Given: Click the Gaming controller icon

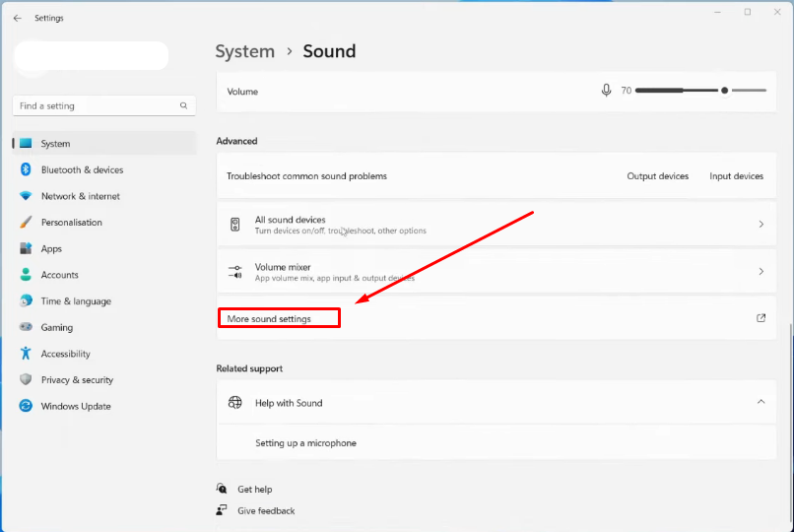Looking at the screenshot, I should point(26,327).
